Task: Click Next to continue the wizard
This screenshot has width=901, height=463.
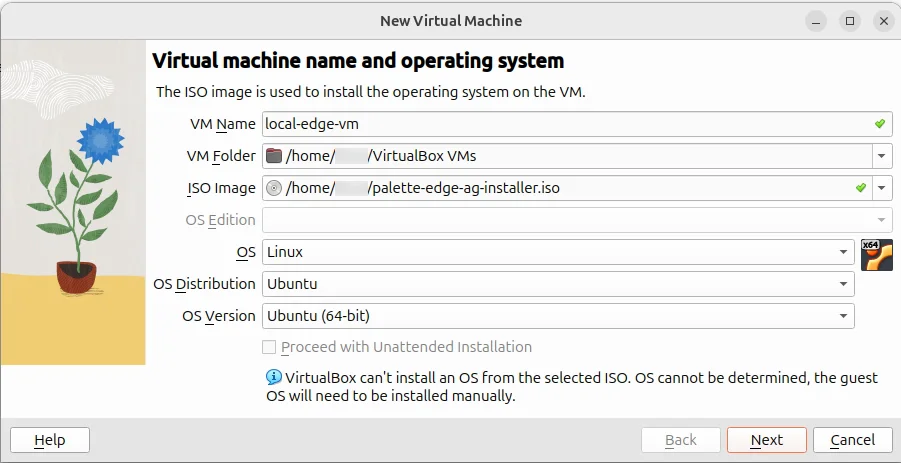Action: pos(767,440)
